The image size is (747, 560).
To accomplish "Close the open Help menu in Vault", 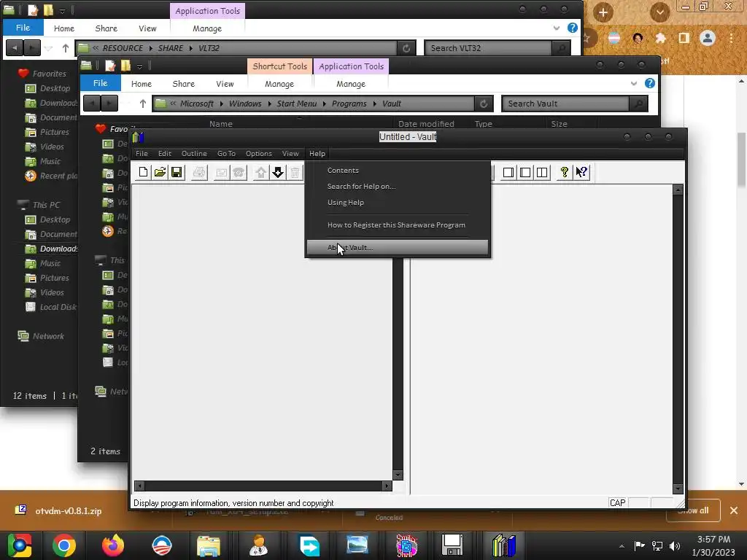I will 317,153.
